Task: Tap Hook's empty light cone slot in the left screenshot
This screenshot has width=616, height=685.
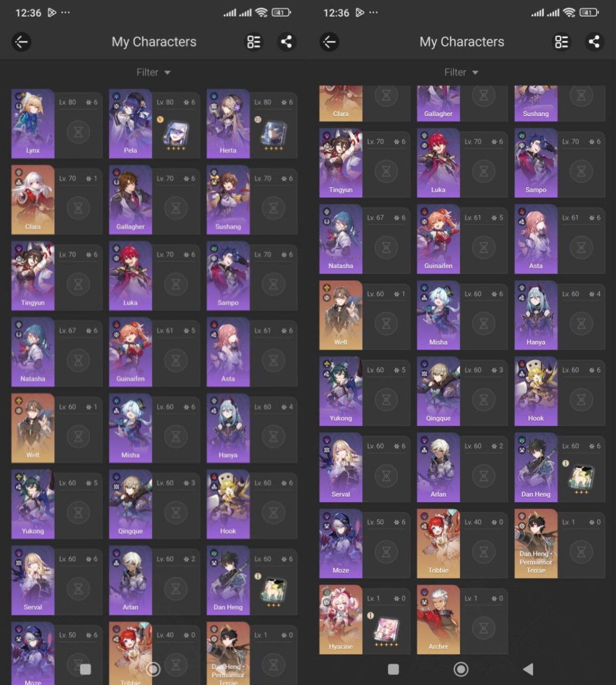Action: [x=273, y=512]
